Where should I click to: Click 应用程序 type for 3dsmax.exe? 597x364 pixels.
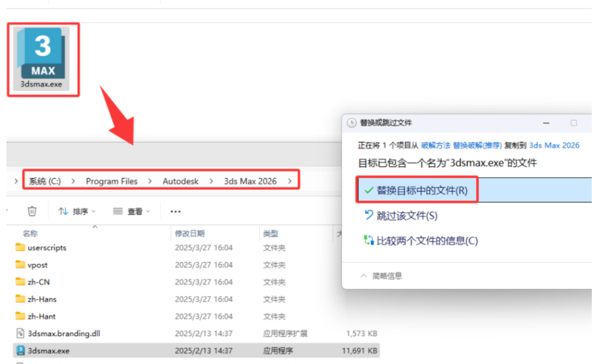click(x=278, y=351)
